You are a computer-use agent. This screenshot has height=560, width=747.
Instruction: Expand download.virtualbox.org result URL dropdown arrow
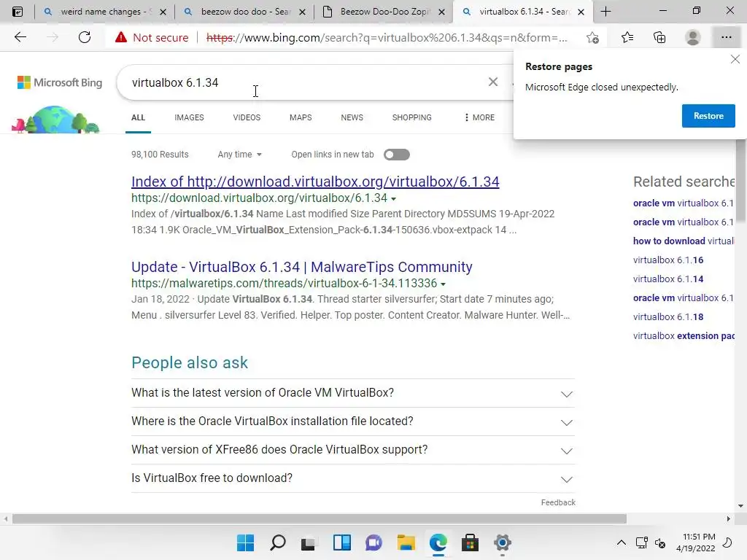point(393,198)
